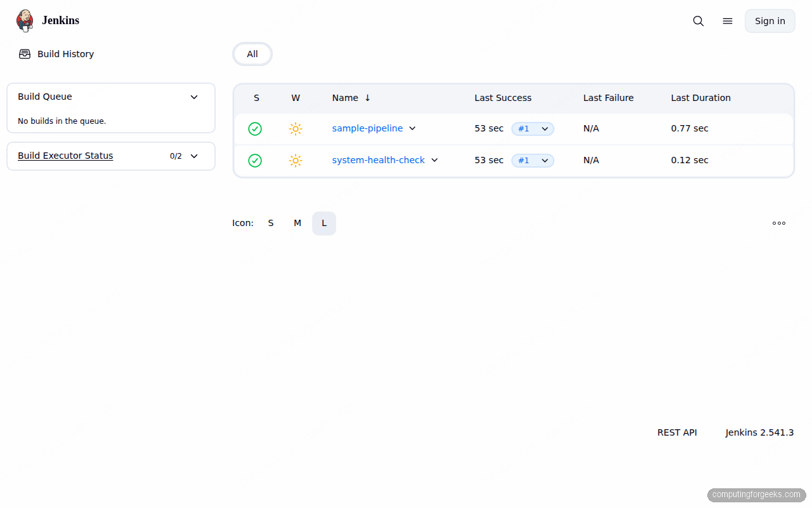The width and height of the screenshot is (812, 508).
Task: Collapse the Build Queue panel
Action: [x=194, y=97]
